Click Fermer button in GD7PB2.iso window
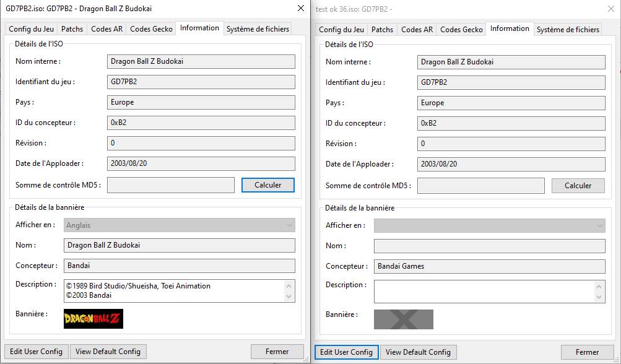The height and width of the screenshot is (364, 621). pos(277,352)
